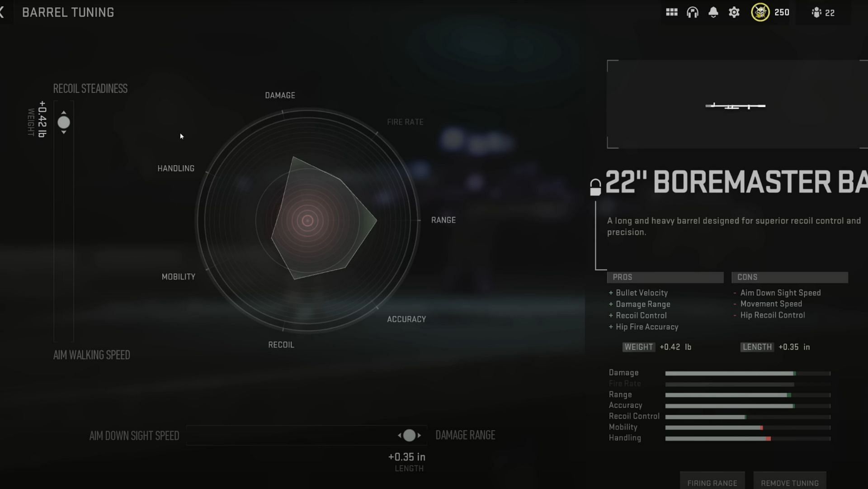Viewport: 868px width, 489px height.
Task: Select the headphones icon in toolbar
Action: 693,13
